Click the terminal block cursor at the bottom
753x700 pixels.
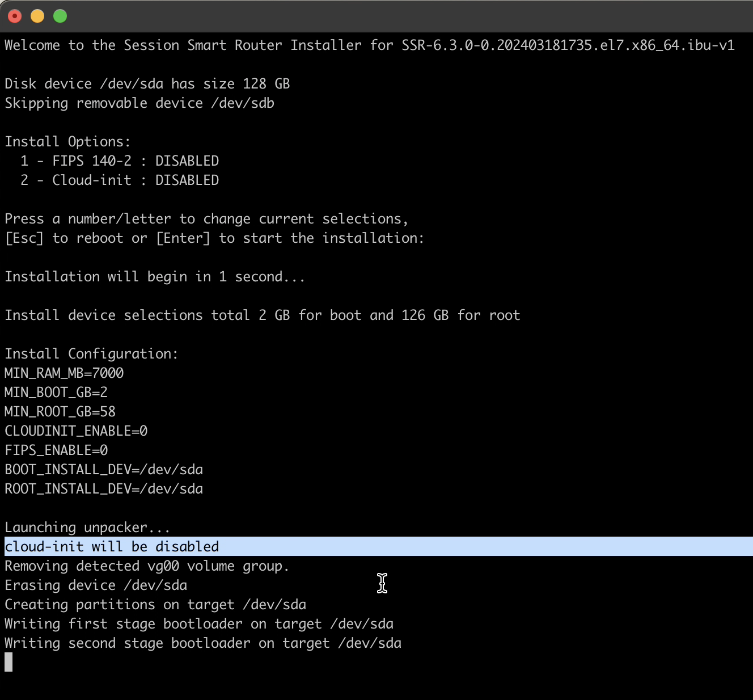coord(9,662)
